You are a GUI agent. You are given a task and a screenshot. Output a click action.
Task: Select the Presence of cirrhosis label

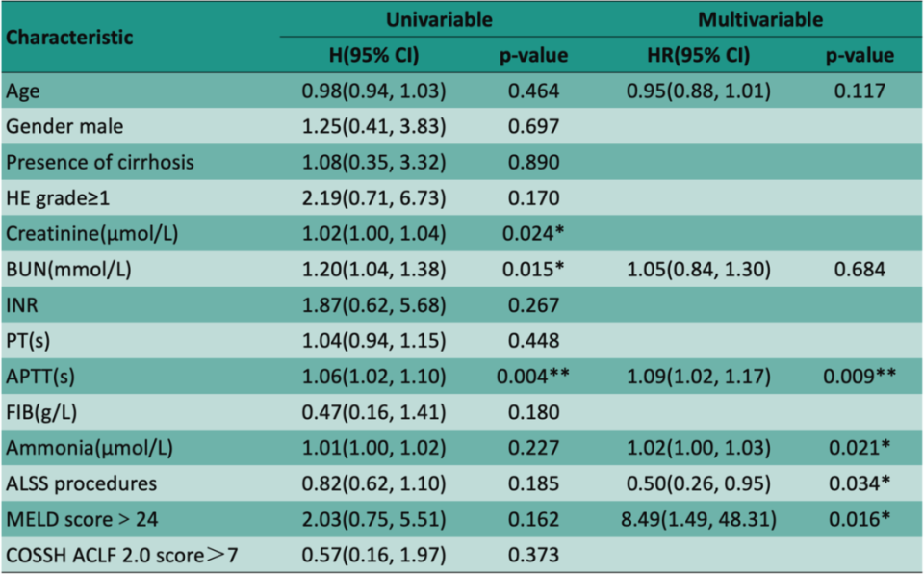coord(99,162)
